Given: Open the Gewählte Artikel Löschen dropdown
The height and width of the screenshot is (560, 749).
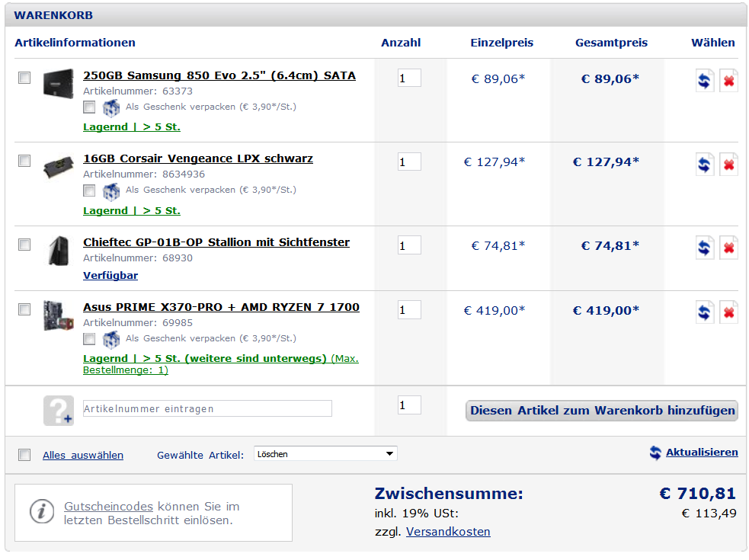Looking at the screenshot, I should pos(325,453).
